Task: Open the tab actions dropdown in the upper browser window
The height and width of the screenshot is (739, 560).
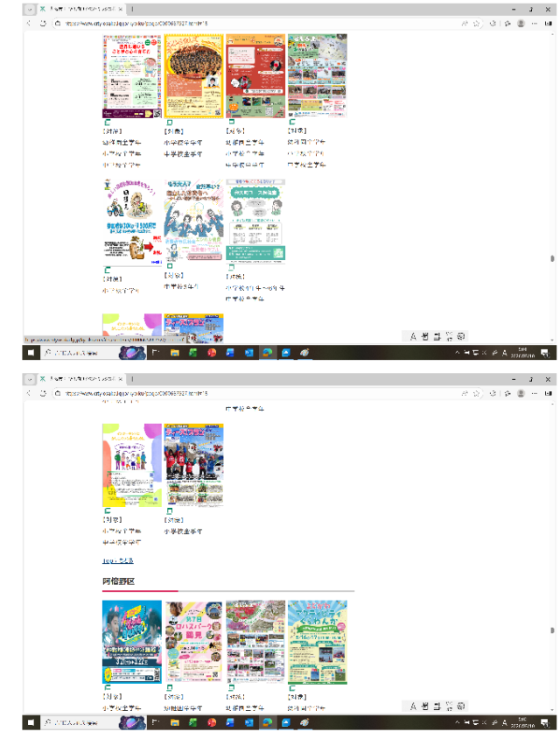Action: pyautogui.click(x=29, y=9)
